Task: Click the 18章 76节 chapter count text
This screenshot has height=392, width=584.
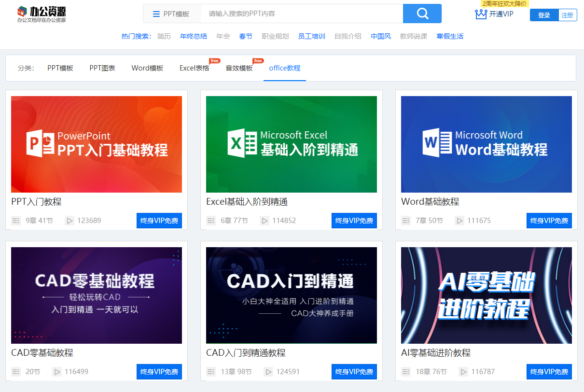Action: click(431, 372)
